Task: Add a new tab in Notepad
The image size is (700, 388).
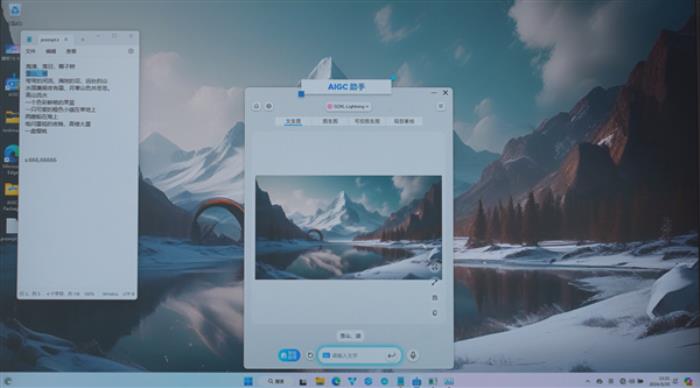Action: click(83, 40)
